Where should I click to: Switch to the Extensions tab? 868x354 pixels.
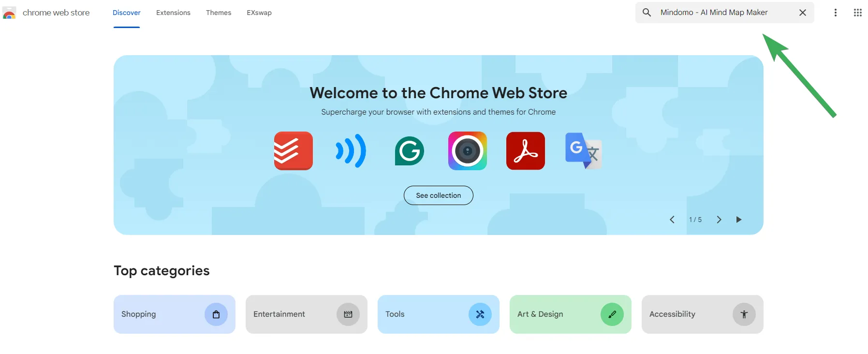coord(173,13)
